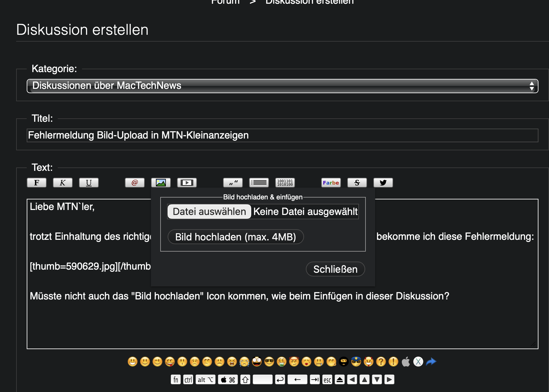Insert the crying smiley with blue tears

click(x=244, y=362)
